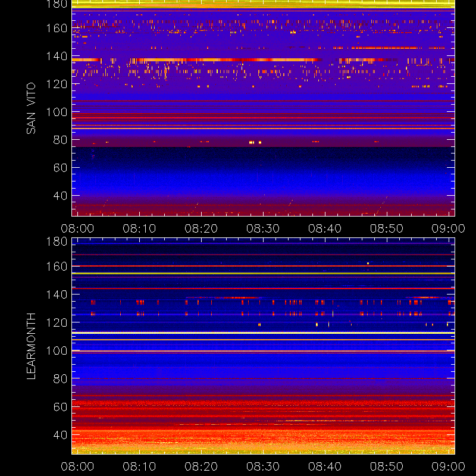
Task: Pick the 160 tick label on LEARMONTH plot
Action: (x=57, y=267)
